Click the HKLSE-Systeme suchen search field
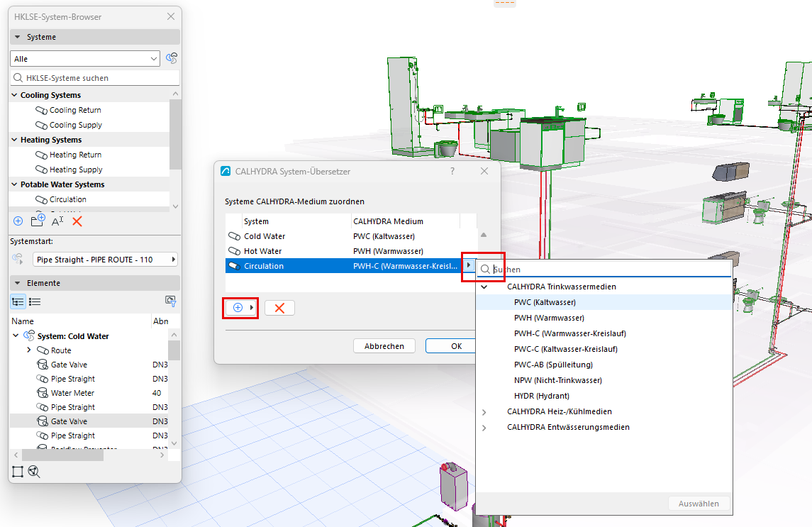This screenshot has width=812, height=527. pos(95,78)
